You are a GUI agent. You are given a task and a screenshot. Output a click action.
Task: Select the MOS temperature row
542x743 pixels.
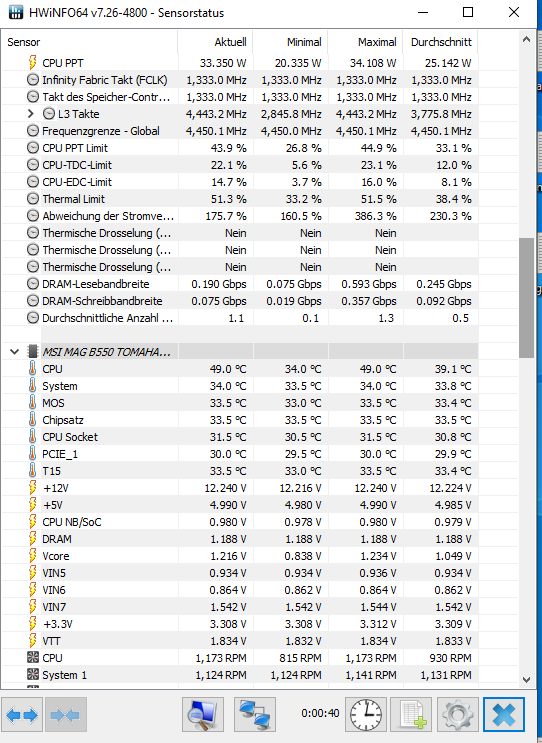click(240, 403)
